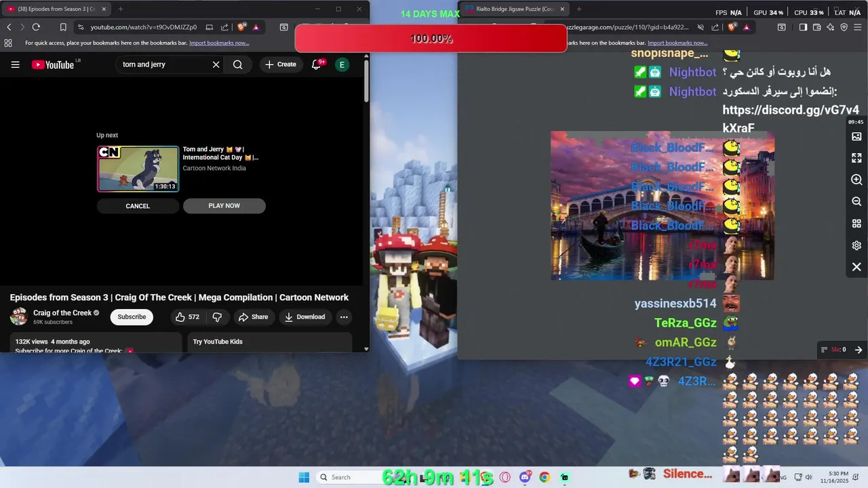Click the install app icon in YouTube address bar

coord(210,27)
